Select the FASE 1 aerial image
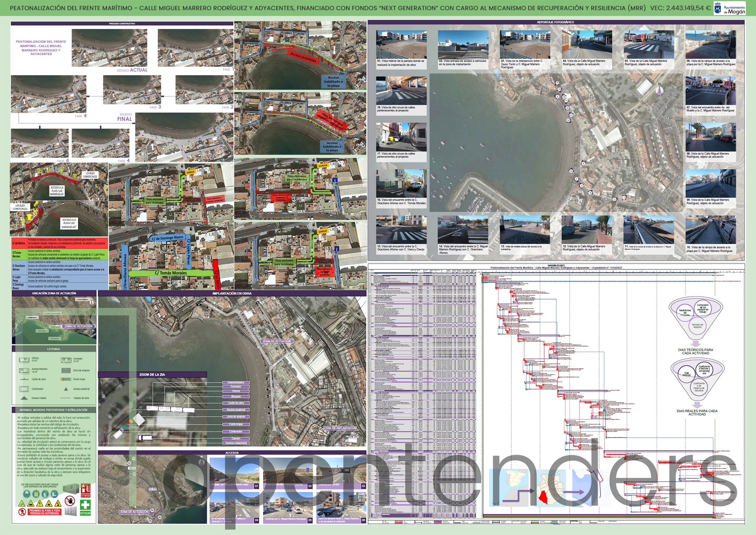 [x=195, y=48]
